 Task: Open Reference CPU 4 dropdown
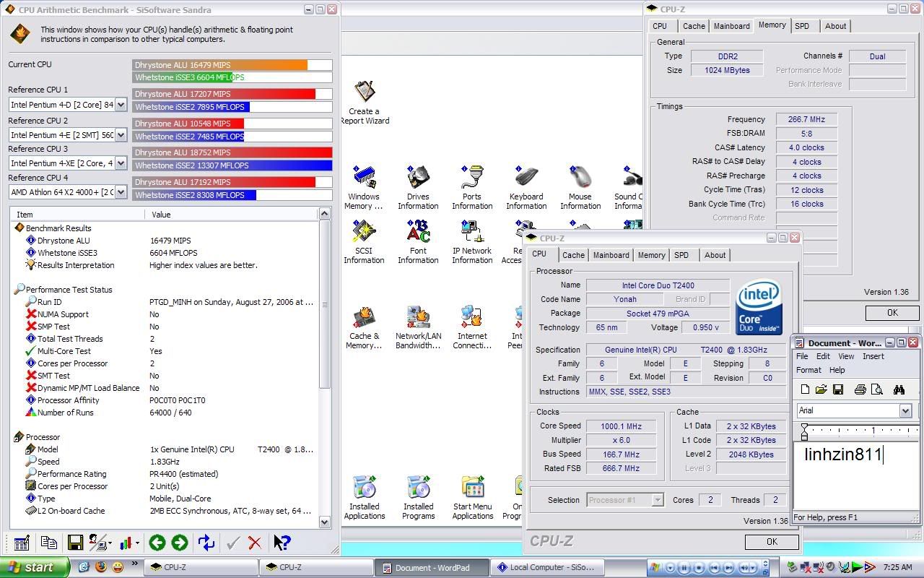pos(121,192)
